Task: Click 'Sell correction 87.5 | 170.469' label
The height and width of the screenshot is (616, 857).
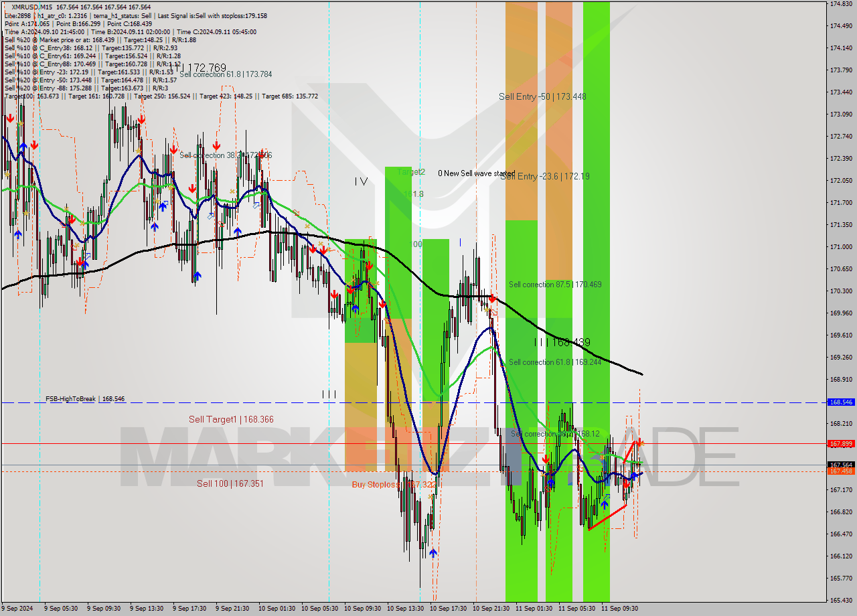Action: (555, 285)
